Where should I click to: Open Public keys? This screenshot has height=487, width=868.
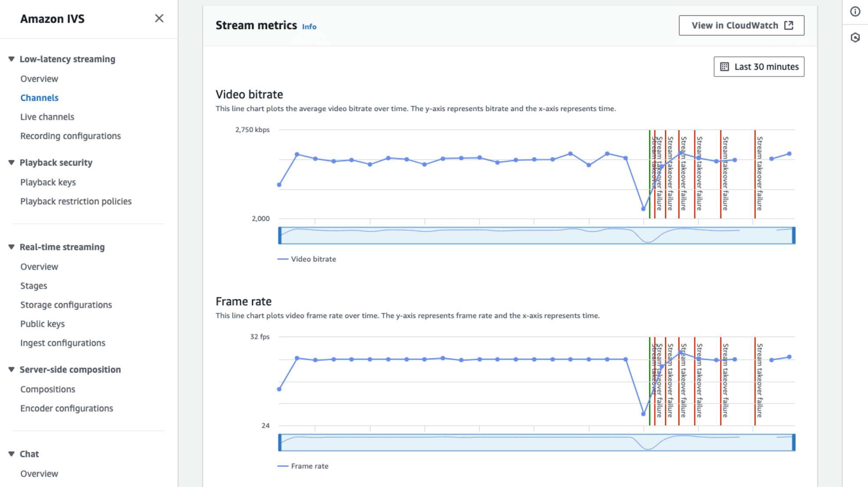43,324
